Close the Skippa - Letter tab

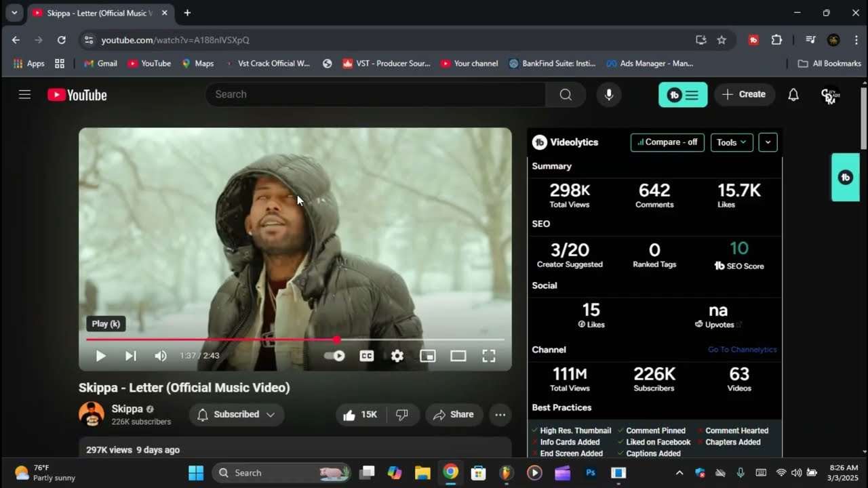[x=164, y=13]
